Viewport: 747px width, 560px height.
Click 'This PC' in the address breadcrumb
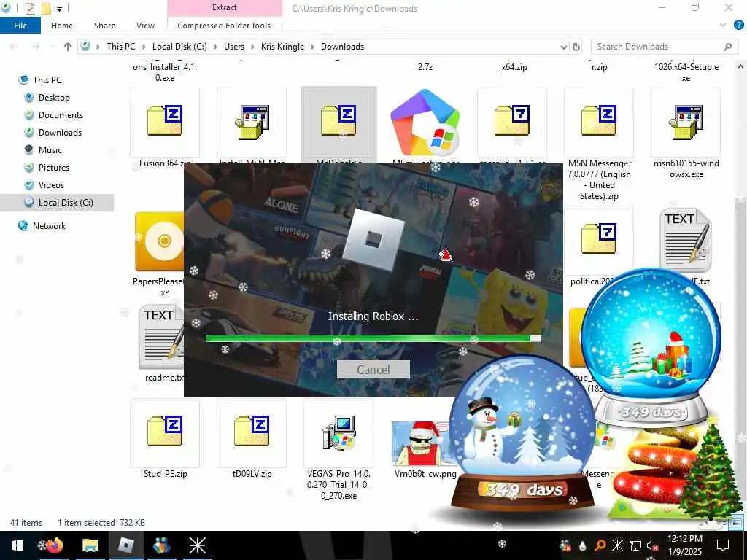pos(121,47)
